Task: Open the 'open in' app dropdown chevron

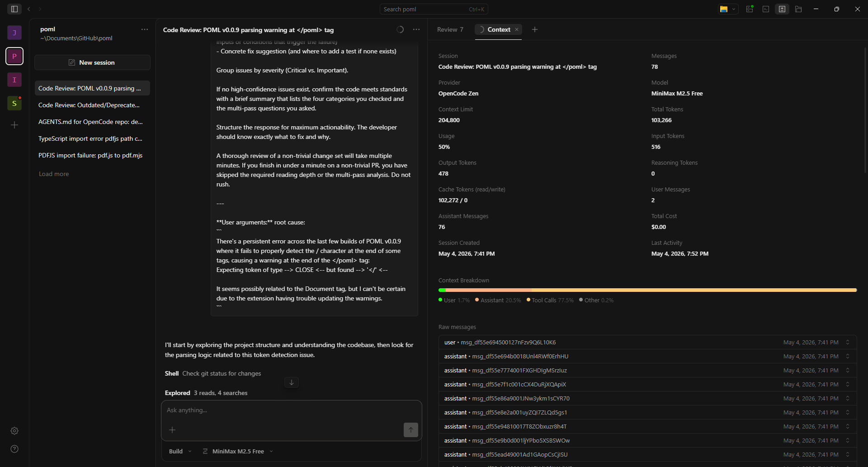Action: (x=734, y=9)
